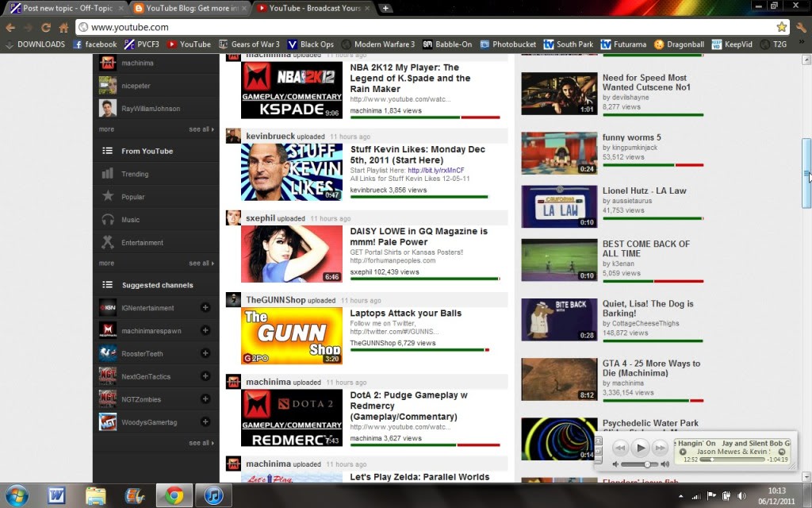Subscribe to machinimarespawn with plus button
This screenshot has width=812, height=508.
(x=205, y=330)
